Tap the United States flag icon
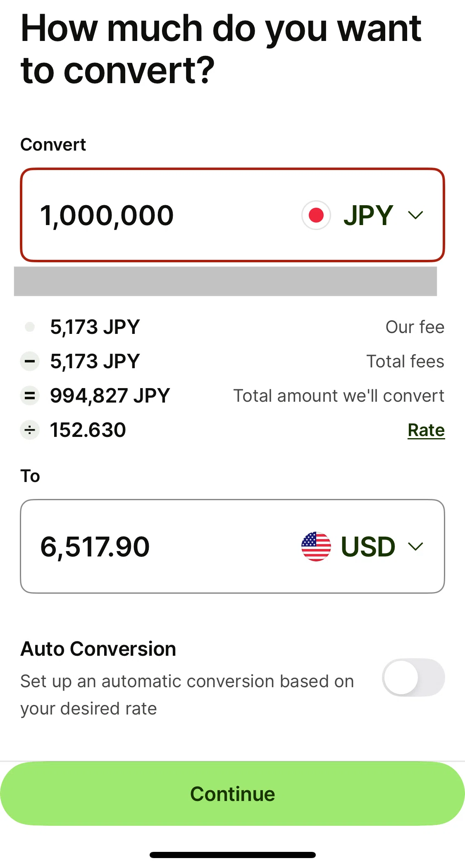This screenshot has width=465, height=868. click(316, 546)
